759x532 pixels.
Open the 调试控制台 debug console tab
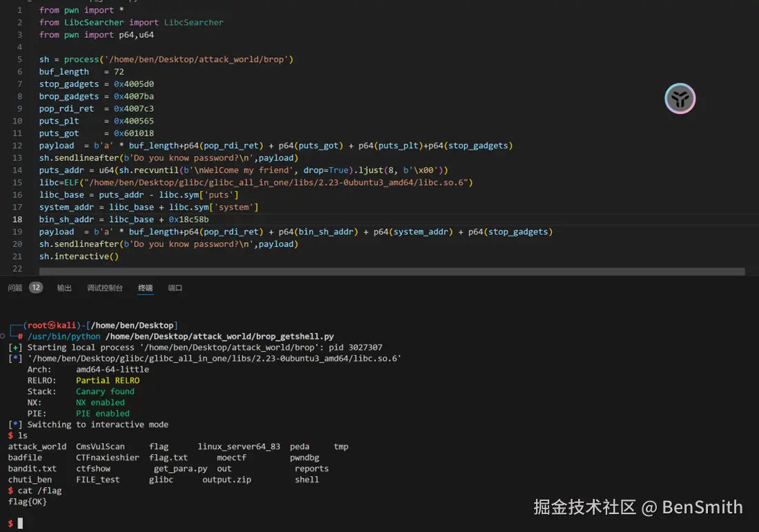(105, 288)
